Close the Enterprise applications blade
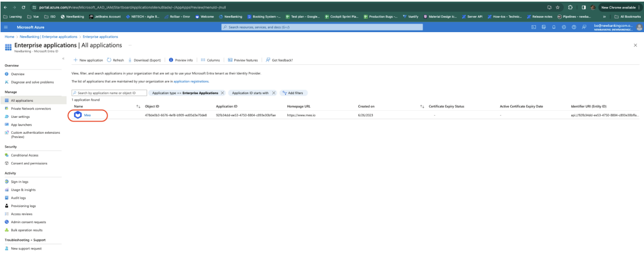 click(635, 46)
